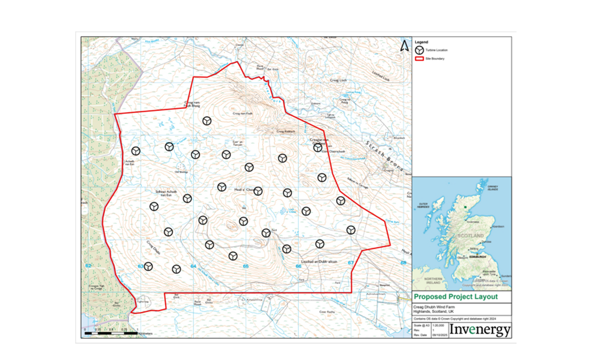Click grid number 65 on the map
This screenshot has width=609, height=364.
(246, 266)
